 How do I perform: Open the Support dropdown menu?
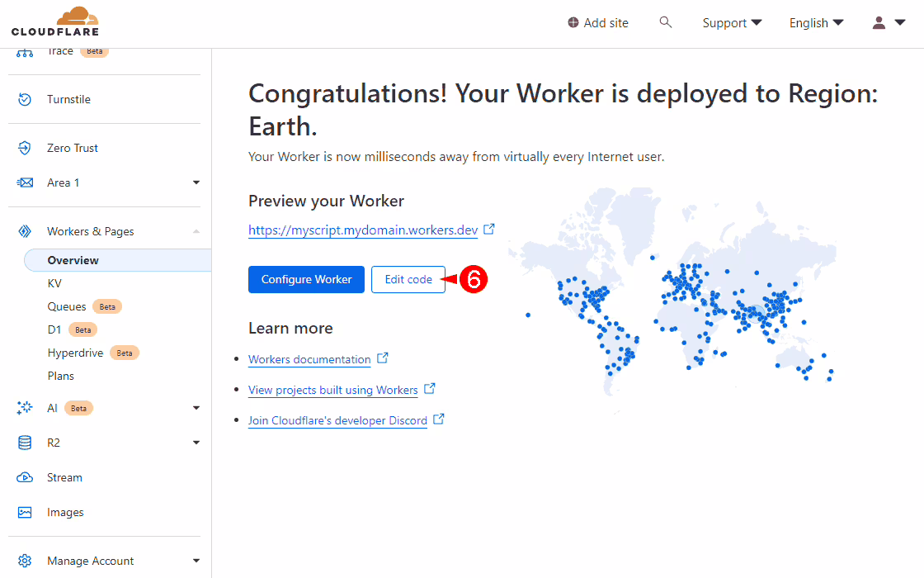(732, 23)
